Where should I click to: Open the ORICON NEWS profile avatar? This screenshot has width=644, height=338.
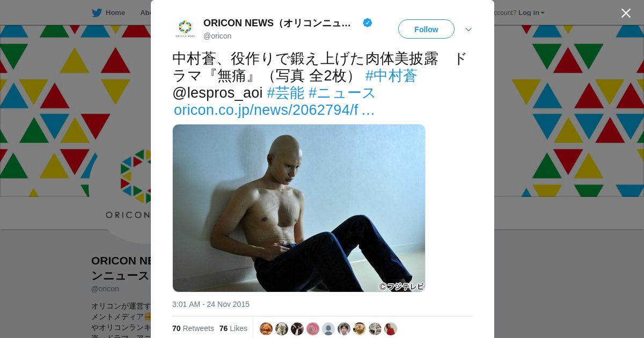point(185,28)
